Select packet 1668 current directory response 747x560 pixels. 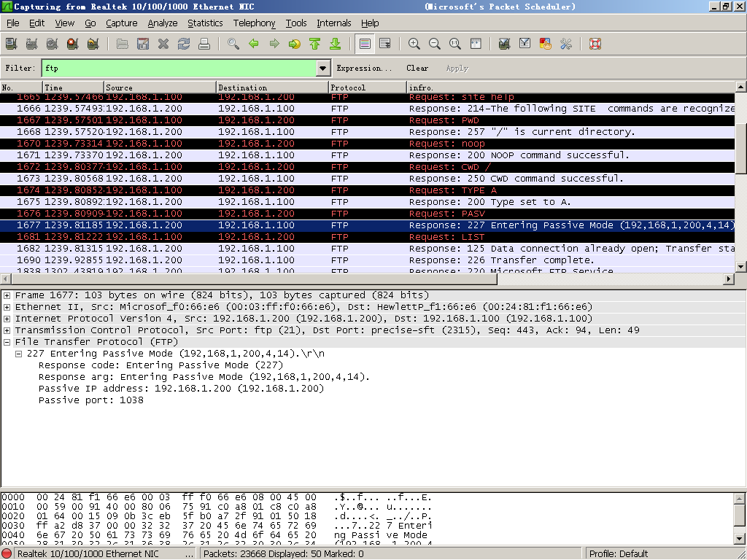[368, 132]
